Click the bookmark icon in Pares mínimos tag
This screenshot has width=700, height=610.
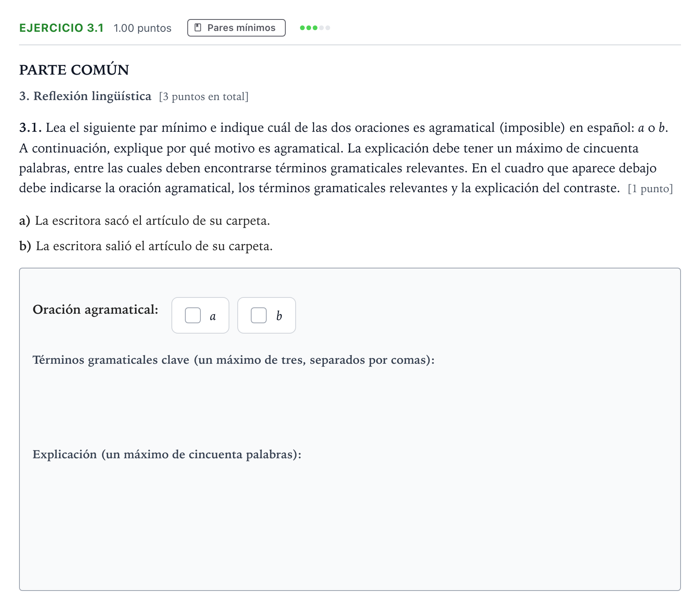198,28
